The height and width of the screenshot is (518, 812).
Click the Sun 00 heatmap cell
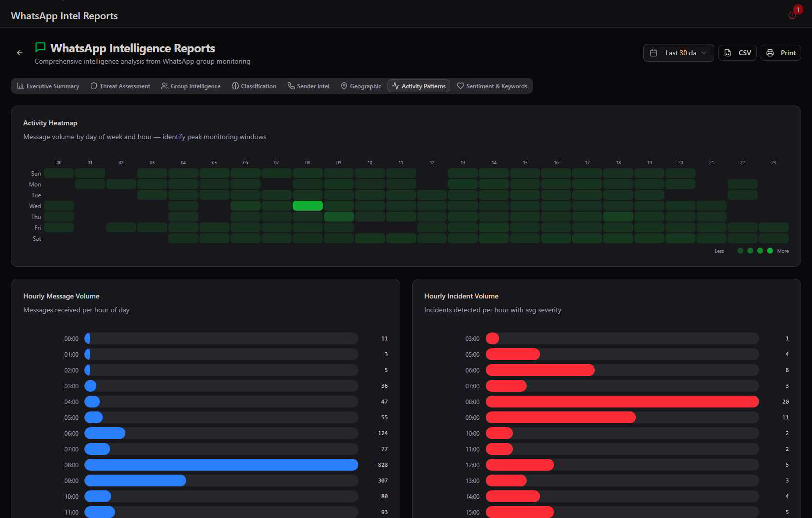point(59,173)
